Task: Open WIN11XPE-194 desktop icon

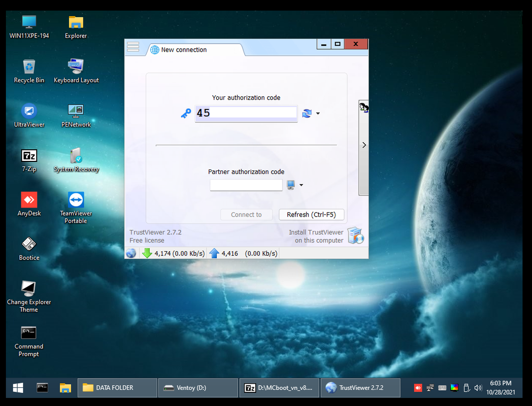Action: tap(29, 27)
